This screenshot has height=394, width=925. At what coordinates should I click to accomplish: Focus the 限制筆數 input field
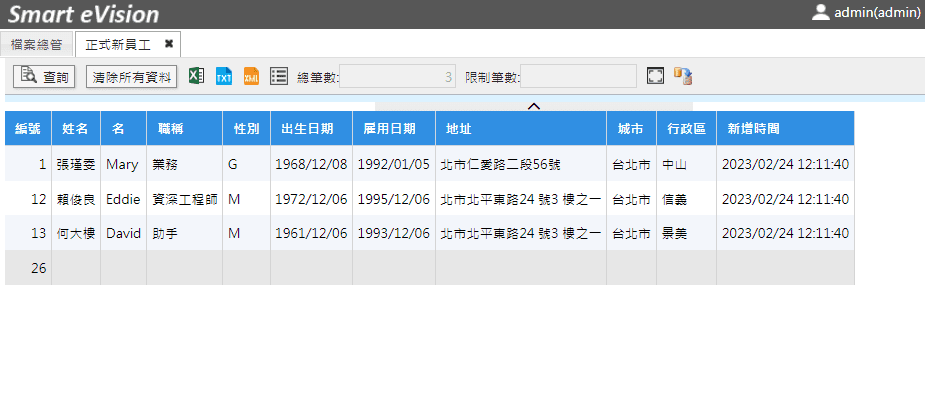(578, 77)
